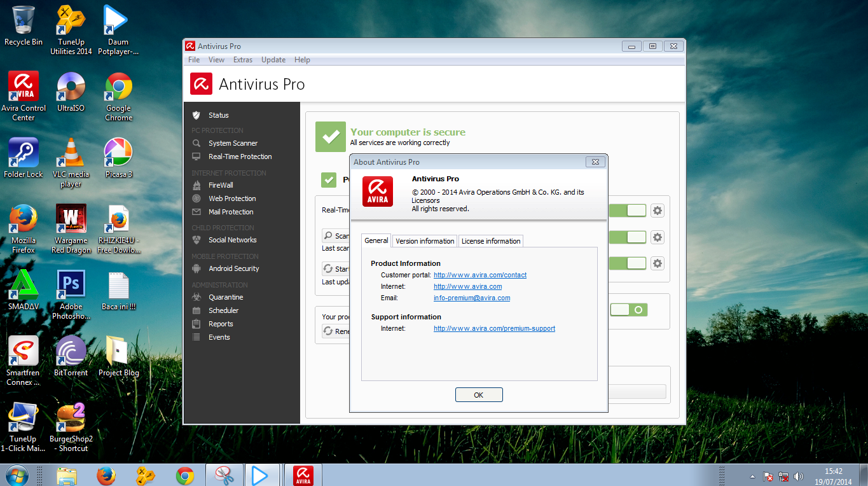Image resolution: width=868 pixels, height=486 pixels.
Task: Click the Google Chrome desktop icon
Action: [x=119, y=95]
